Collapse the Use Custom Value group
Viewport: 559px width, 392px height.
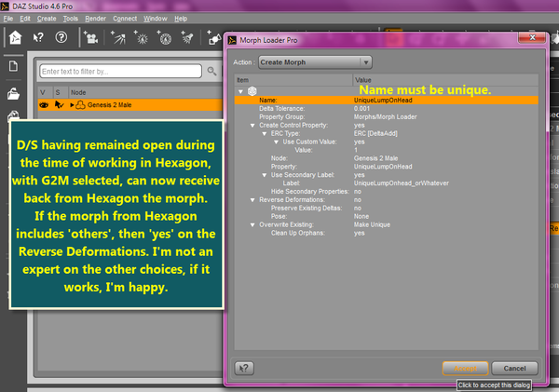(x=276, y=142)
